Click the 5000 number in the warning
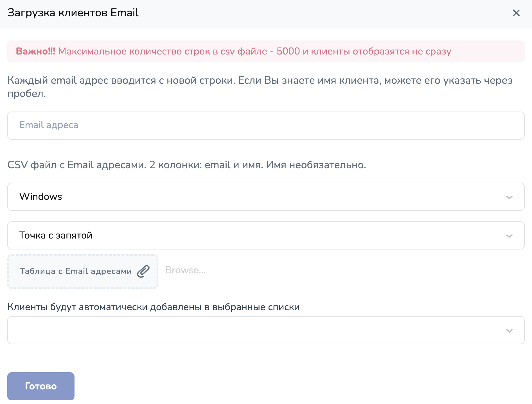The height and width of the screenshot is (404, 532). pyautogui.click(x=288, y=51)
